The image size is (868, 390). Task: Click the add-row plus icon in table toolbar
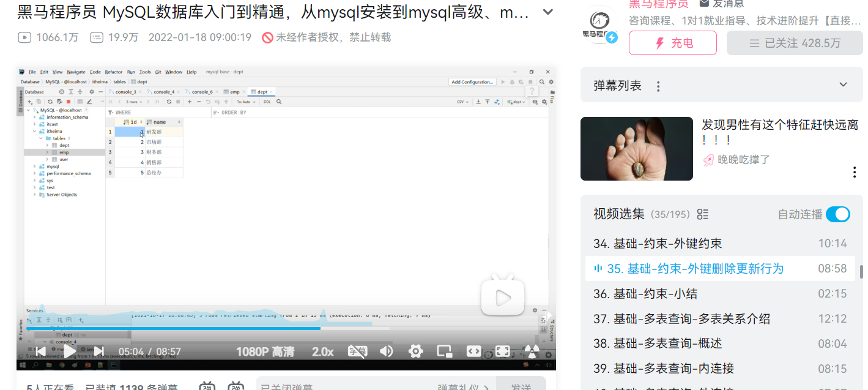pyautogui.click(x=190, y=102)
